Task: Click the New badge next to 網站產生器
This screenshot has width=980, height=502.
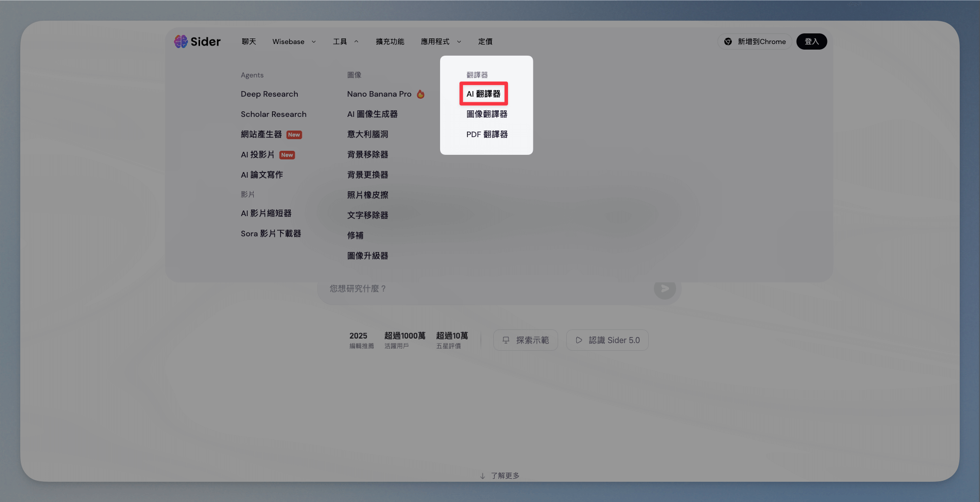Action: point(294,135)
